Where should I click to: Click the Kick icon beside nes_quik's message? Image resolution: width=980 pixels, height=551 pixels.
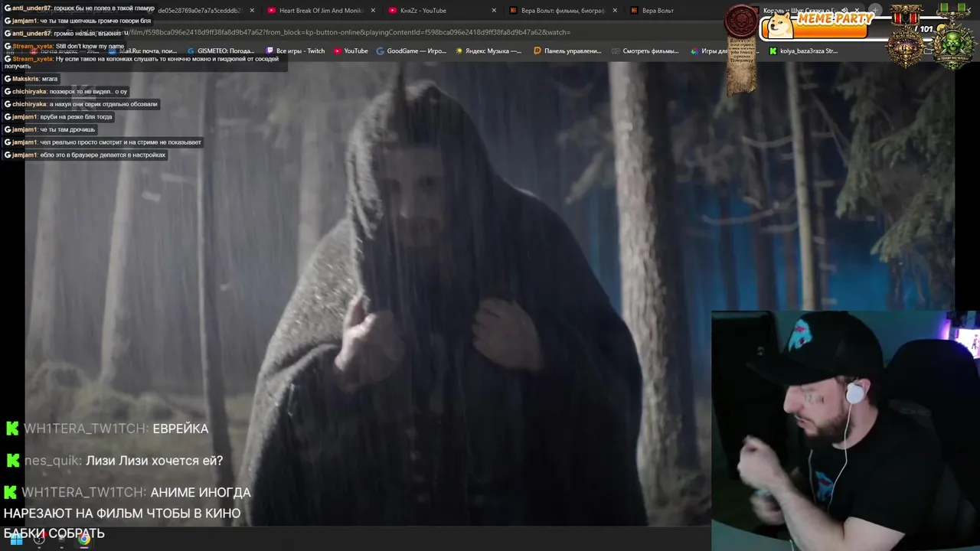(11, 461)
